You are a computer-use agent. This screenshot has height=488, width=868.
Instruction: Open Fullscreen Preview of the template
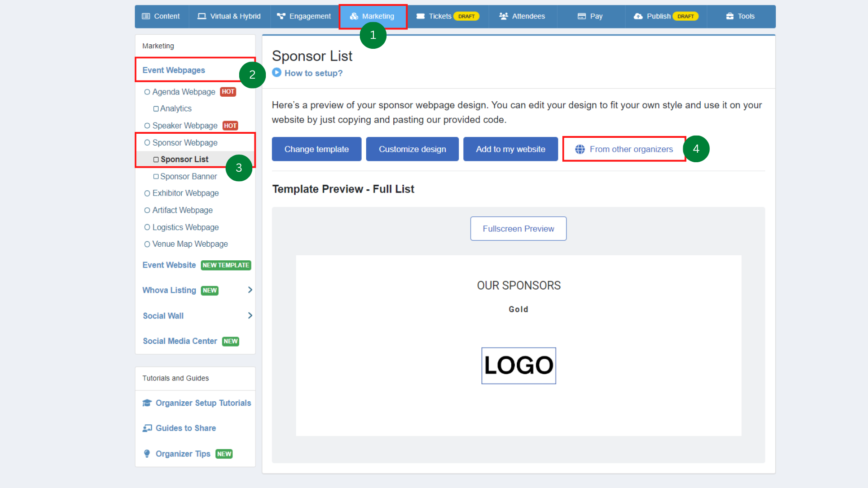pos(518,228)
